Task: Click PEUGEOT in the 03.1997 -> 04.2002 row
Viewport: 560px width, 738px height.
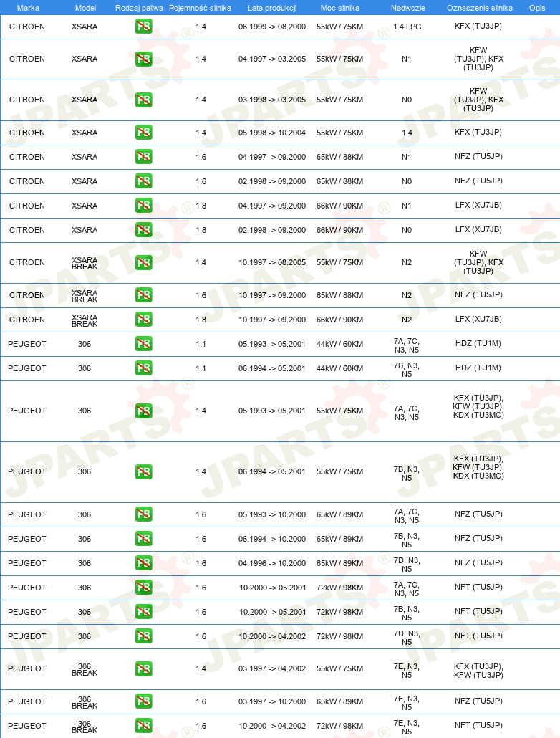Action: (x=27, y=668)
